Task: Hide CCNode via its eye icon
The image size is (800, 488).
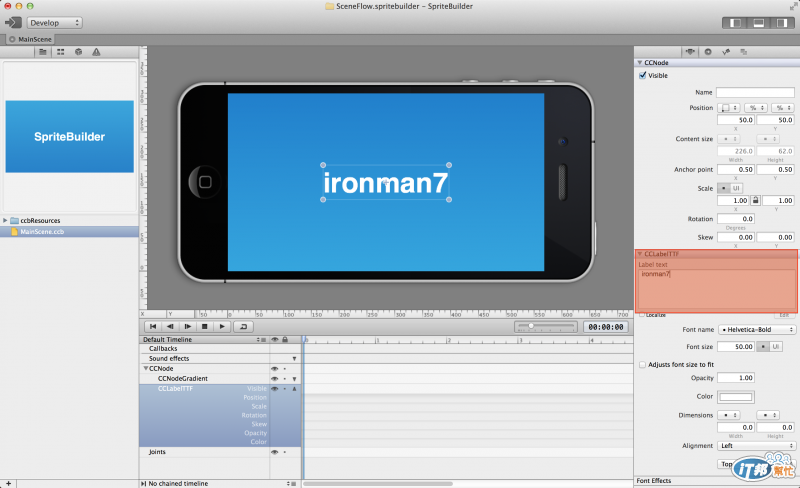Action: 274,369
